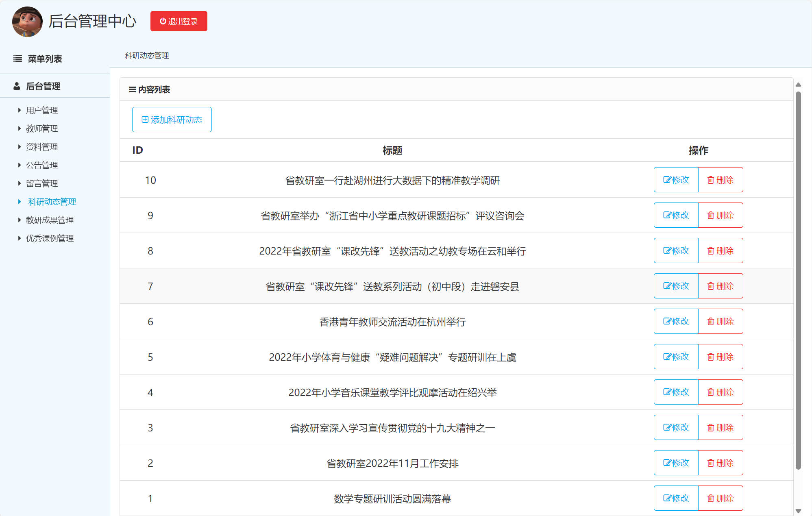Expand the 教师管理 menu arrow
Image resolution: width=812 pixels, height=516 pixels.
tap(19, 128)
